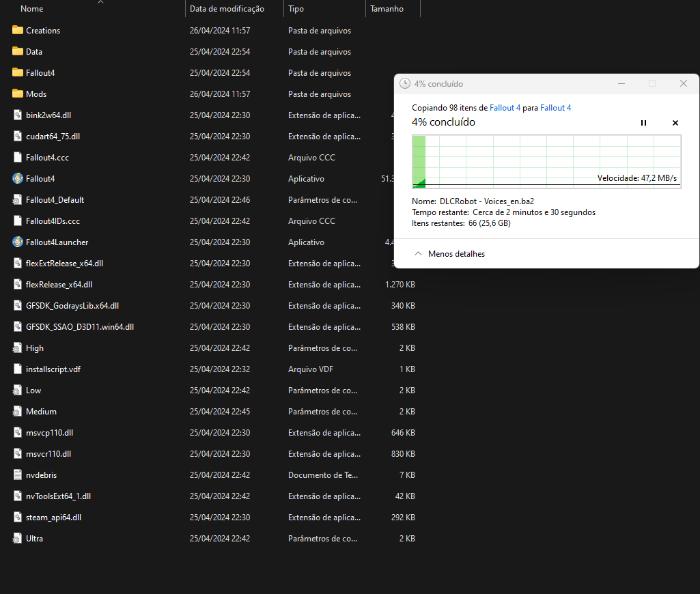
Task: Click the flexExtRelease_x64.dll file icon
Action: (x=17, y=264)
